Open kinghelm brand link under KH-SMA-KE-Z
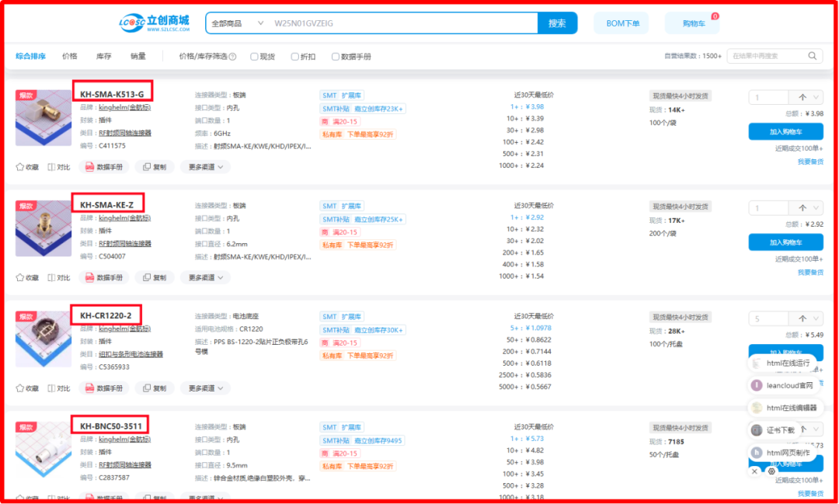This screenshot has height=504, width=839. 124,218
